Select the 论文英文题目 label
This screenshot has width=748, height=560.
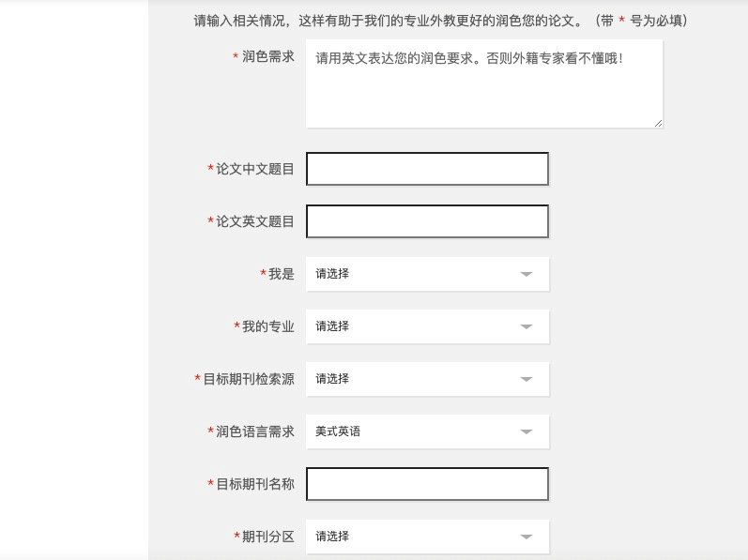coord(254,221)
